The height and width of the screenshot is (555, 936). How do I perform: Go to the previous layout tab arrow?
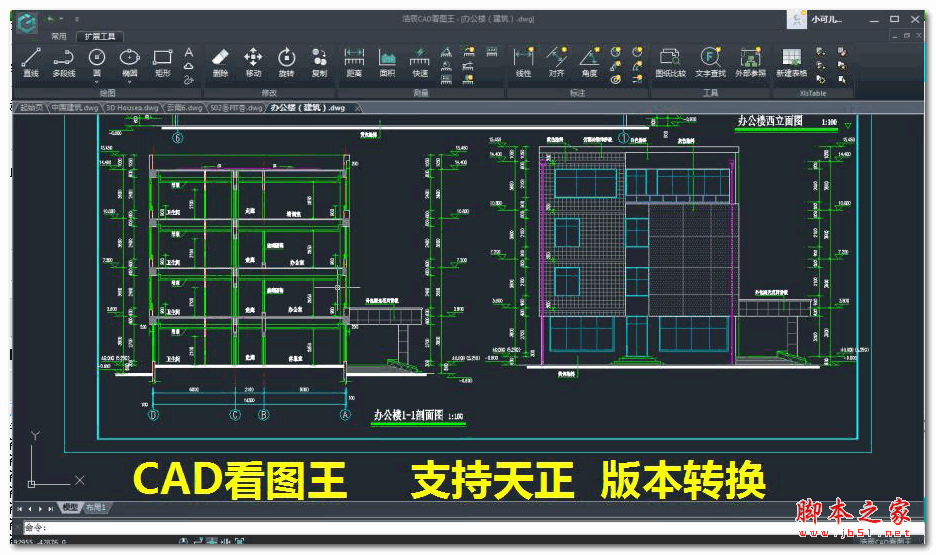30,509
